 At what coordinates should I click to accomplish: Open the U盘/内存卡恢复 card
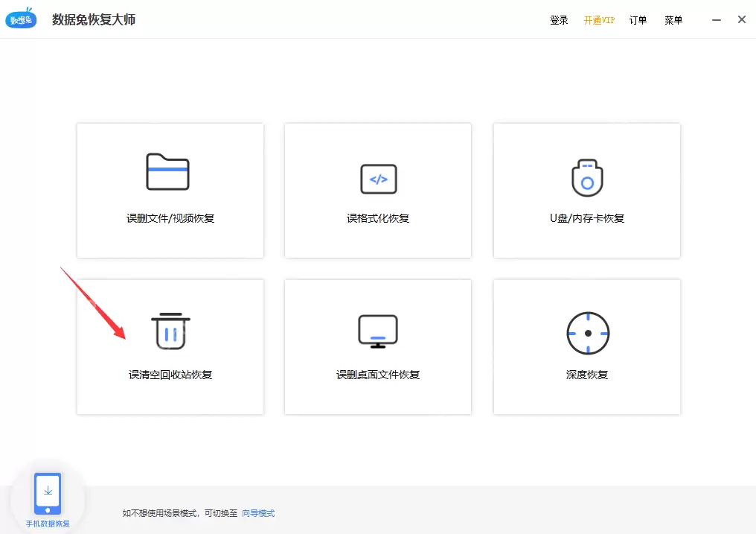point(586,191)
